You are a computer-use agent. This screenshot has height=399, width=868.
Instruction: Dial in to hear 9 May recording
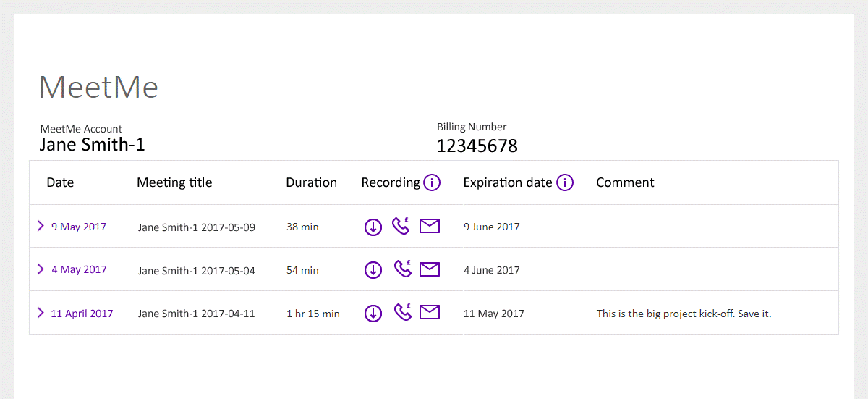[401, 226]
